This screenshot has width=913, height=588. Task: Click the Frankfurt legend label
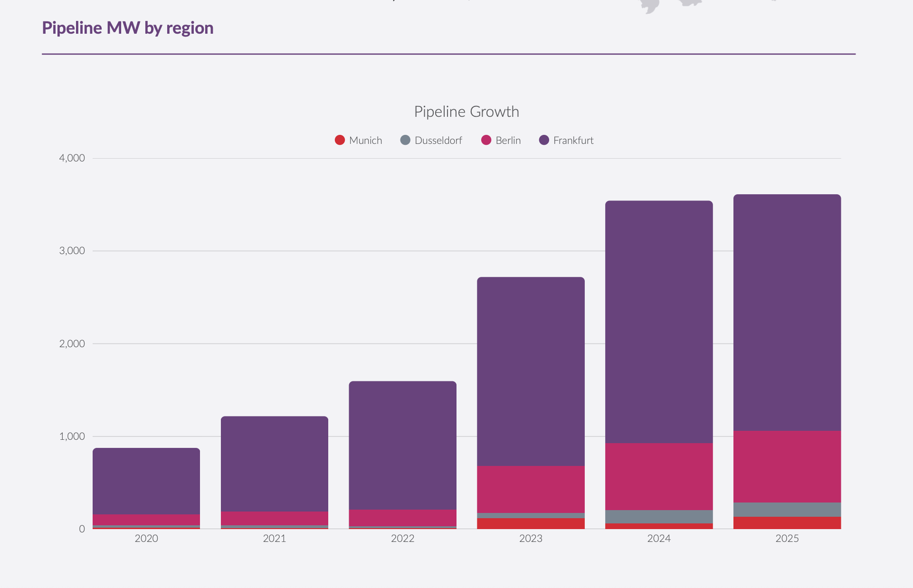[x=573, y=141]
